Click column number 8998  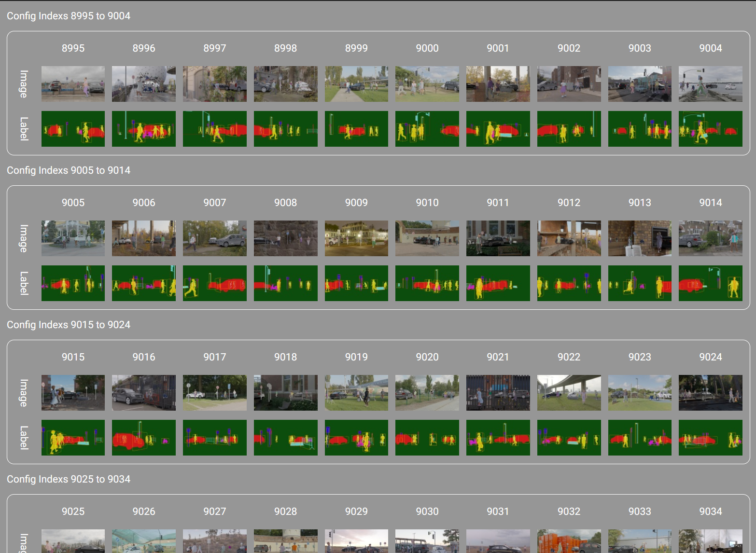[x=286, y=48]
